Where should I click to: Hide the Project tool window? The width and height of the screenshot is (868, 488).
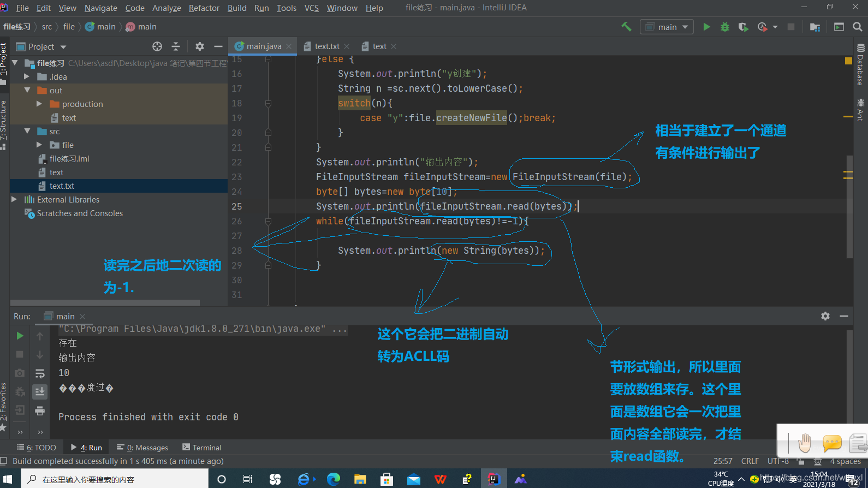point(218,46)
